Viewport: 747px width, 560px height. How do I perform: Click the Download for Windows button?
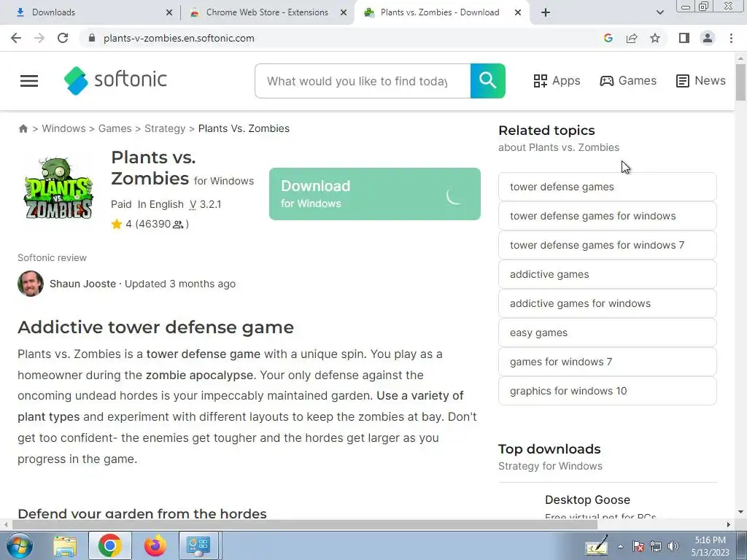tap(374, 194)
